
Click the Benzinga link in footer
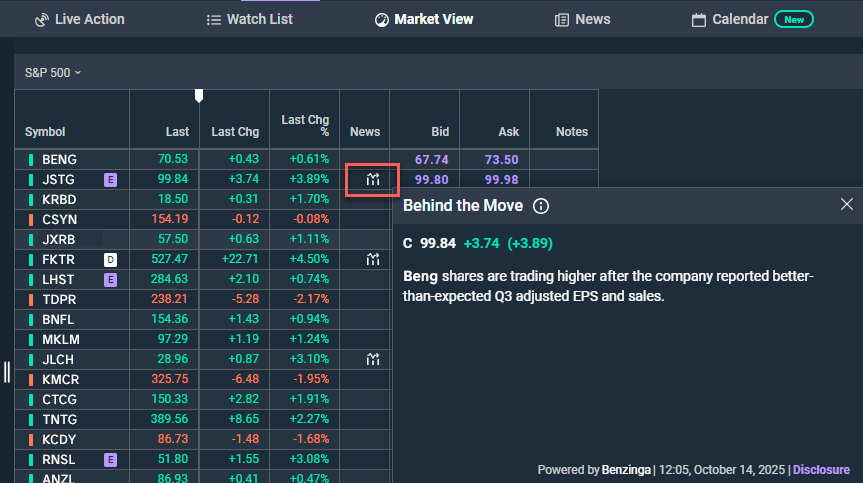pos(628,469)
